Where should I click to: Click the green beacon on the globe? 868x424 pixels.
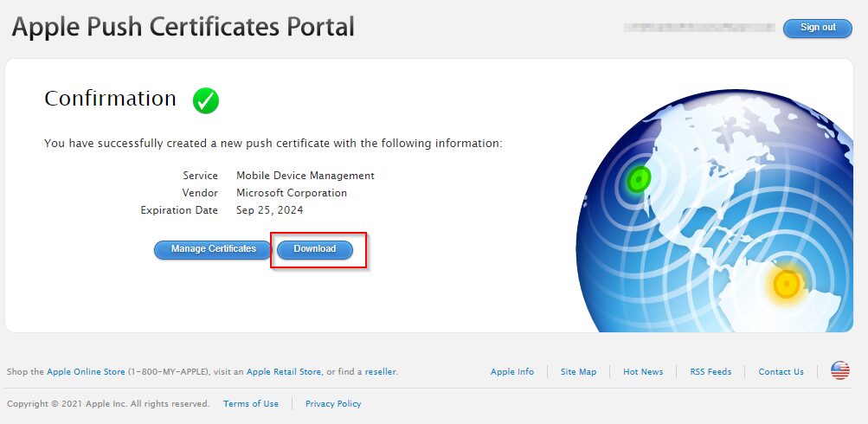639,179
